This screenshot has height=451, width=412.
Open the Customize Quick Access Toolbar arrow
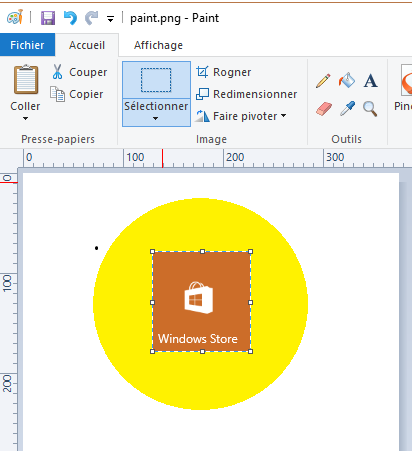tap(110, 19)
